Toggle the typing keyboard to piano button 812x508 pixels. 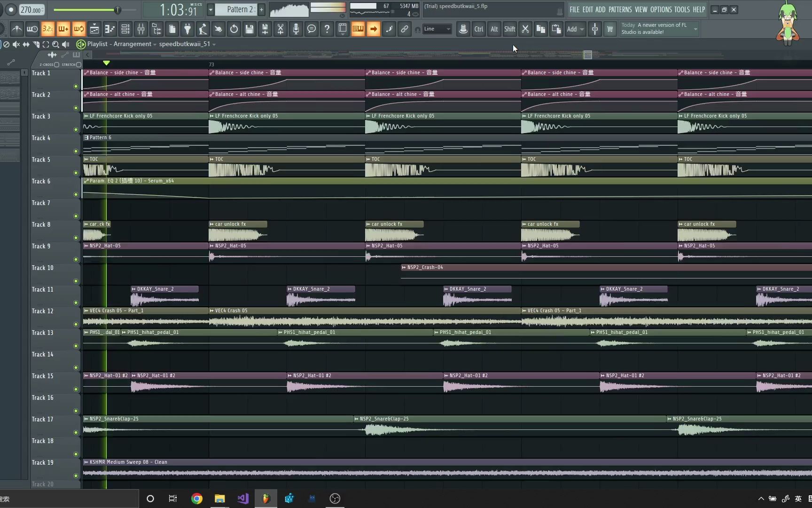pos(358,29)
